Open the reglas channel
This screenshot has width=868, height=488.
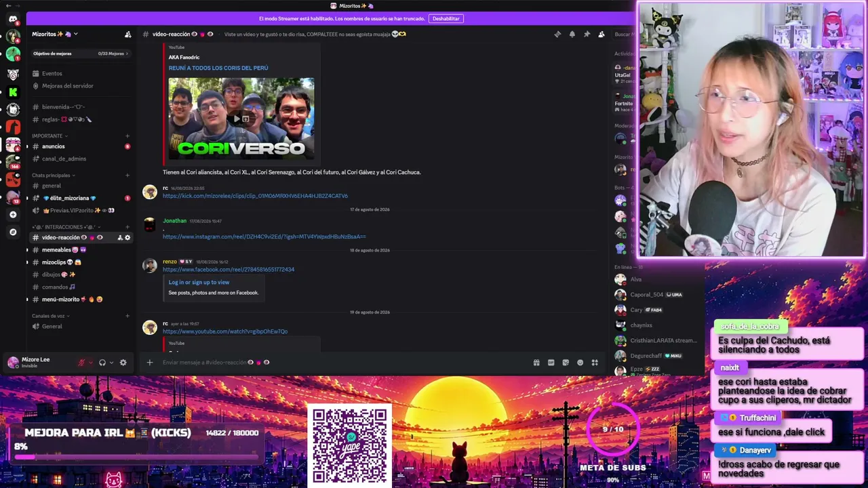coord(80,119)
